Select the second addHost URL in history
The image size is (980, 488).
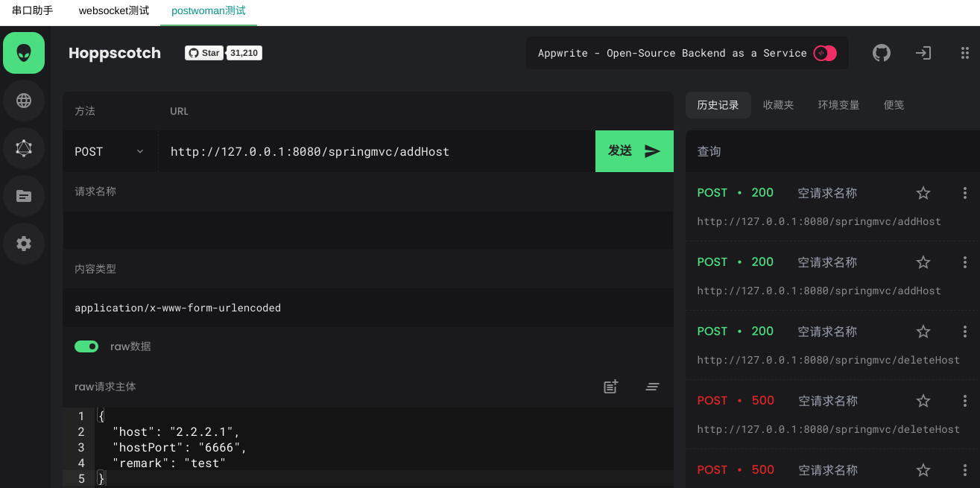point(819,291)
